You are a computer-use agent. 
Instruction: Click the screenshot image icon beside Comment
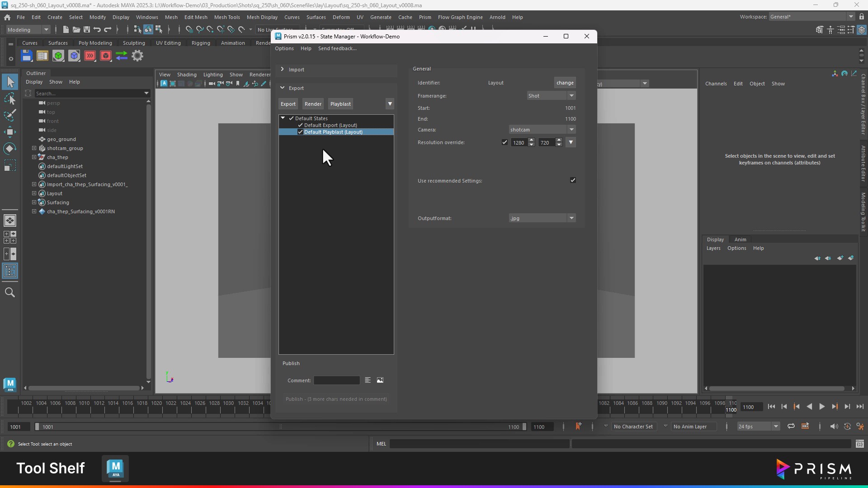point(380,380)
